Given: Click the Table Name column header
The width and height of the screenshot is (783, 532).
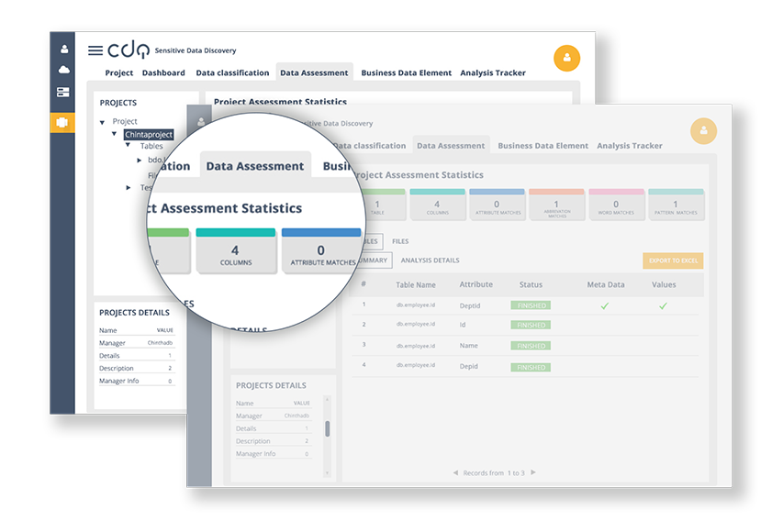Looking at the screenshot, I should pyautogui.click(x=416, y=285).
